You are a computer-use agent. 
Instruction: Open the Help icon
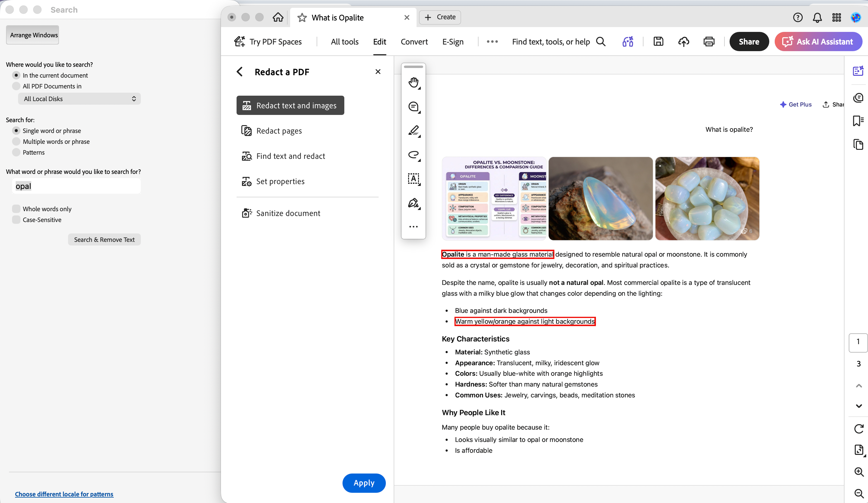(x=797, y=17)
